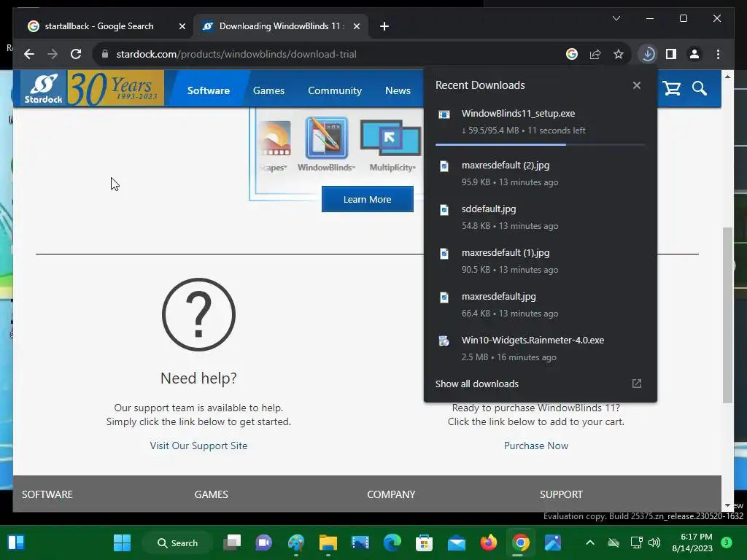Image resolution: width=747 pixels, height=560 pixels.
Task: Open Mail app from taskbar
Action: [457, 542]
